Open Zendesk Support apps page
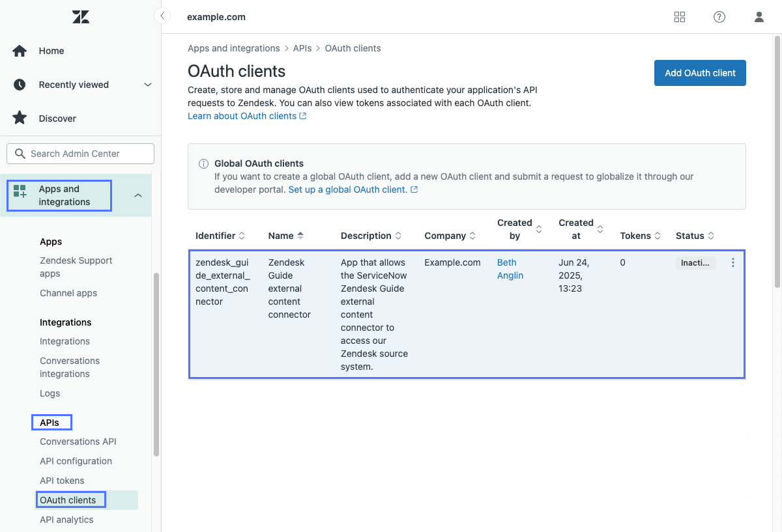 [x=76, y=267]
